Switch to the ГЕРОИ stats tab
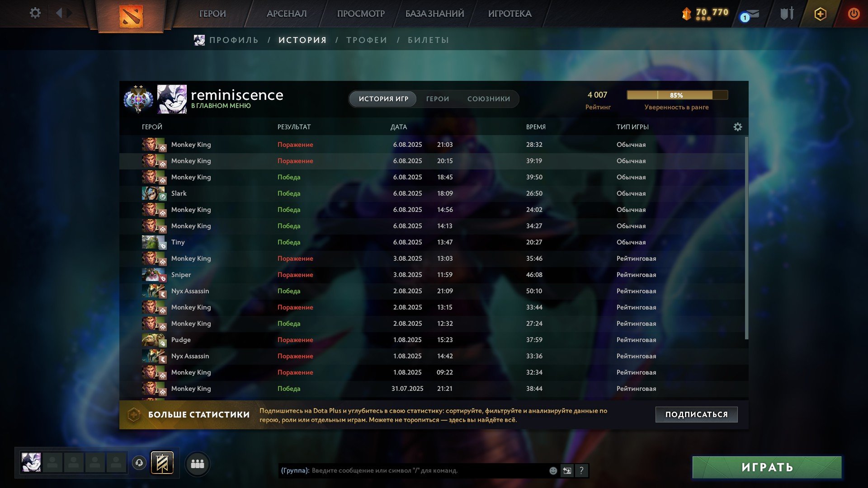 438,99
